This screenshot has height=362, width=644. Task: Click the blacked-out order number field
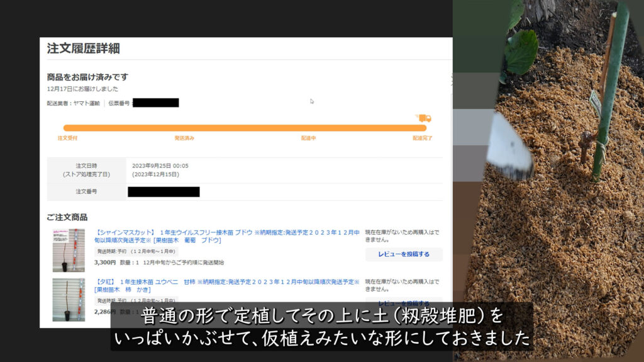(164, 191)
